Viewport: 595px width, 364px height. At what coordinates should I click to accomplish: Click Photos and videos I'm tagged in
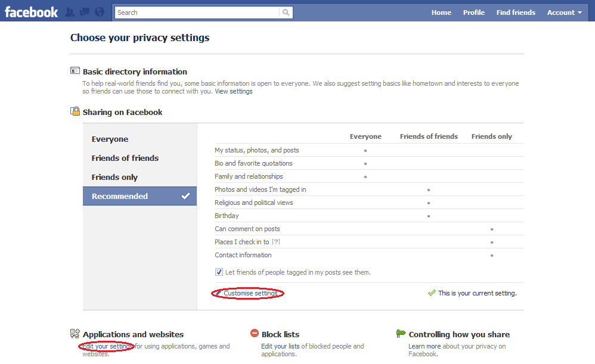pos(261,189)
